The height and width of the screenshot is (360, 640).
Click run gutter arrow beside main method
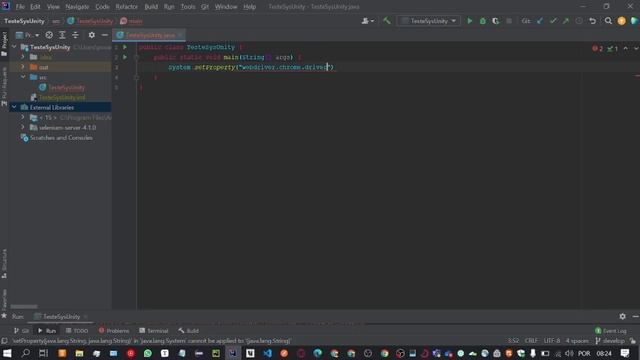tap(125, 57)
